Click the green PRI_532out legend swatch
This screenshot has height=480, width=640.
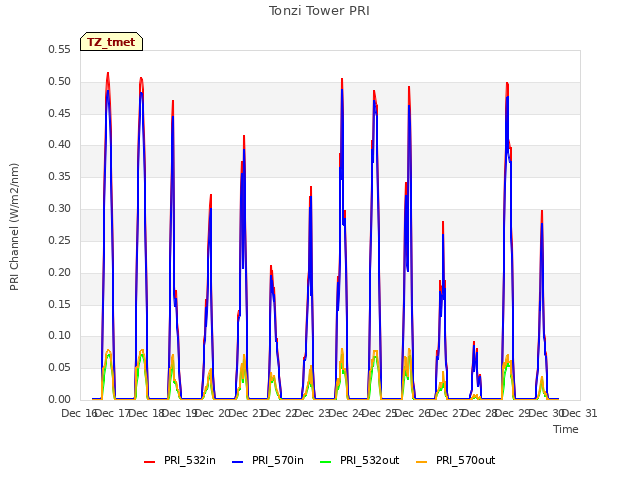(x=326, y=461)
